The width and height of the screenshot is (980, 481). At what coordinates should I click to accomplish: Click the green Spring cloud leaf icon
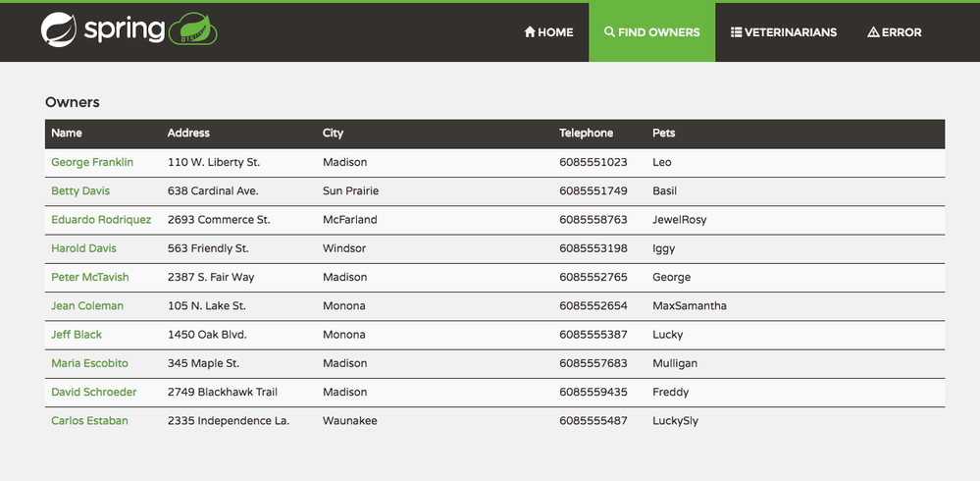click(x=193, y=28)
